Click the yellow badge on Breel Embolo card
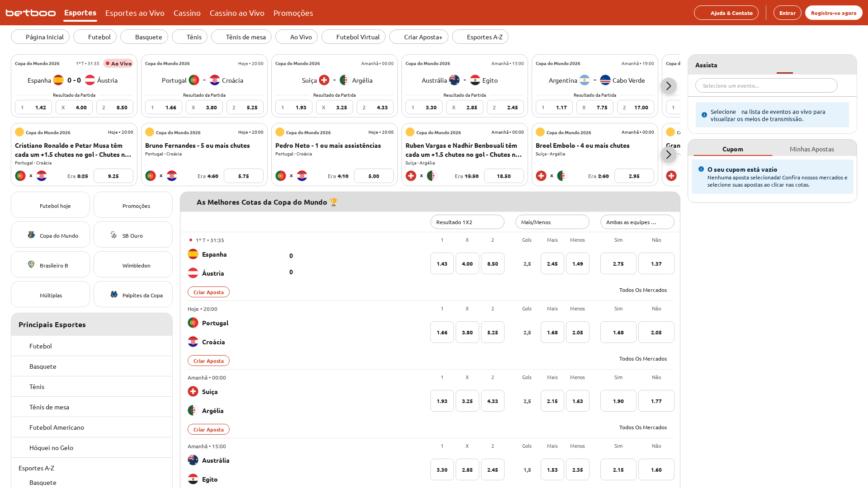868x488 pixels. pyautogui.click(x=540, y=132)
